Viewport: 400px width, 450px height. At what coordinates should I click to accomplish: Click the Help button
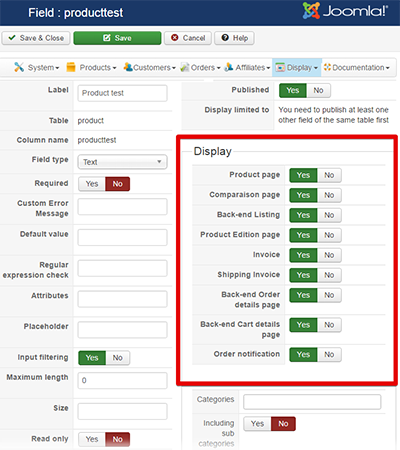(234, 38)
